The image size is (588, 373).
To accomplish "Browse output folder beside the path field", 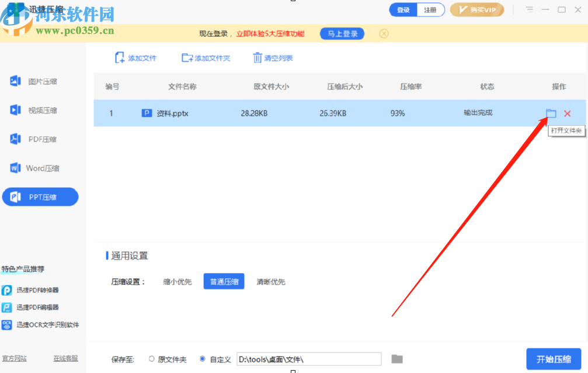I will [x=396, y=359].
